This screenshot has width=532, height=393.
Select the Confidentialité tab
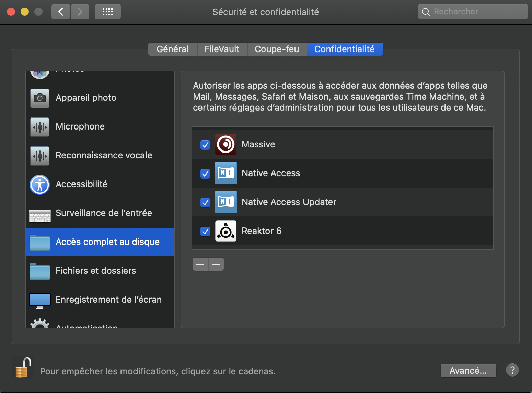pyautogui.click(x=344, y=49)
